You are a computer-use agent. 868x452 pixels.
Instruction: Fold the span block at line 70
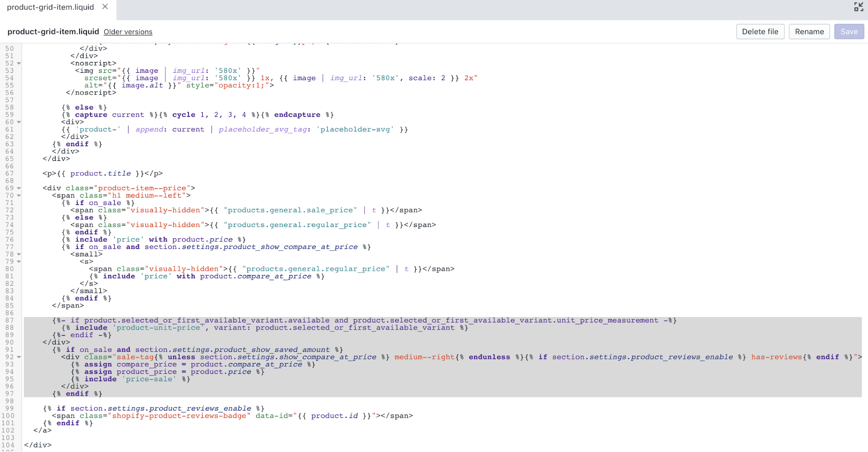[19, 196]
